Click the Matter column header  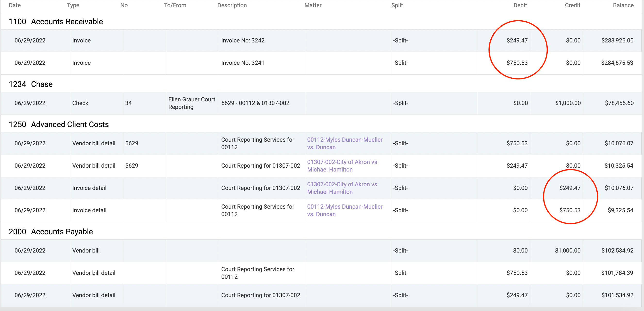[313, 5]
